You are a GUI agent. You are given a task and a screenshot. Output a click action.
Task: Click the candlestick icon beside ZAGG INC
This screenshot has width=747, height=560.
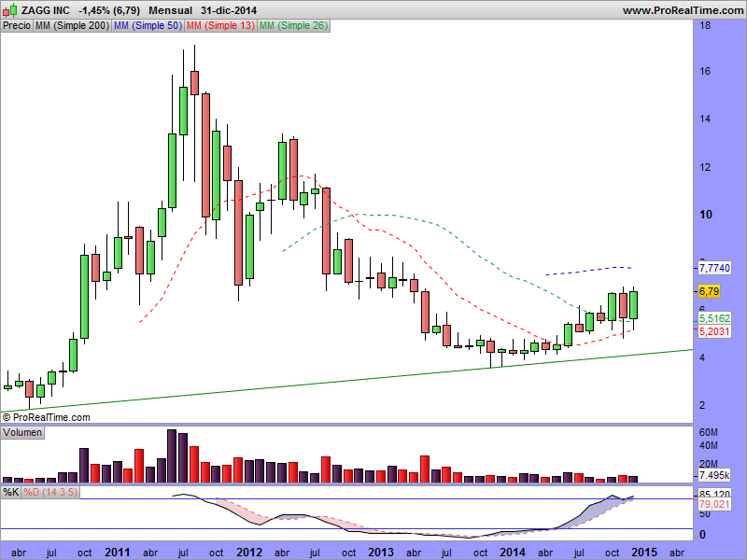click(x=10, y=9)
